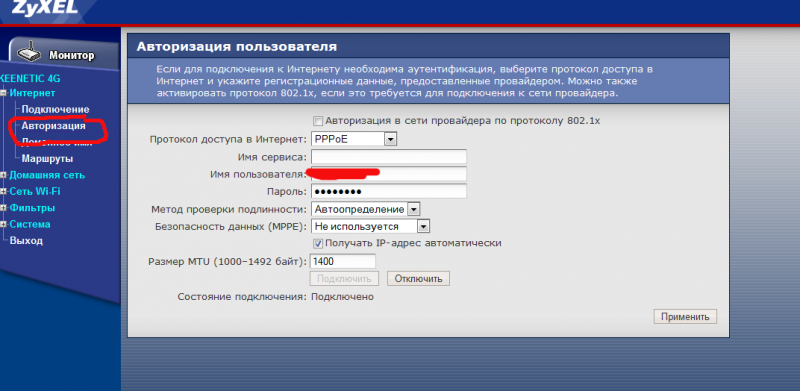Enable 802.1x provider authorization checkbox

point(318,121)
